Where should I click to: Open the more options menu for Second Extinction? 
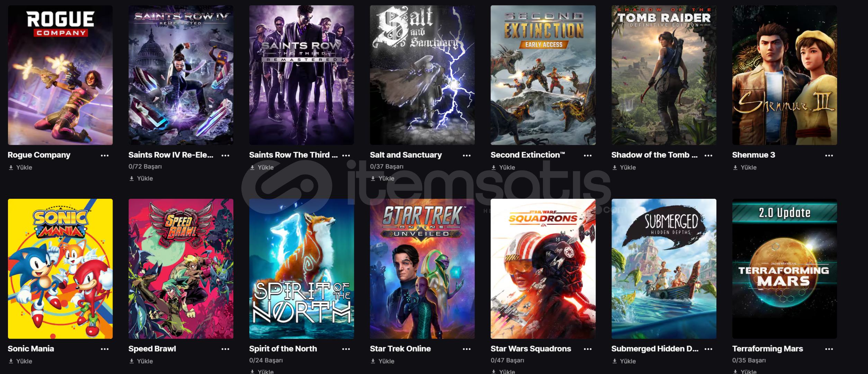[588, 155]
